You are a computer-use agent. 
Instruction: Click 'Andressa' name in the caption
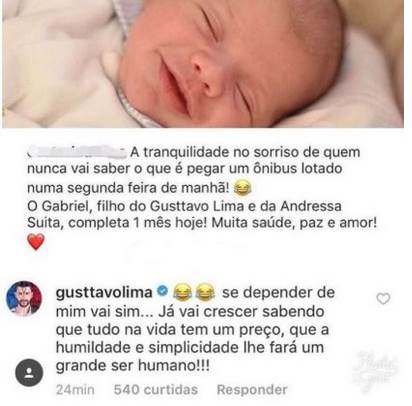[x=311, y=206]
